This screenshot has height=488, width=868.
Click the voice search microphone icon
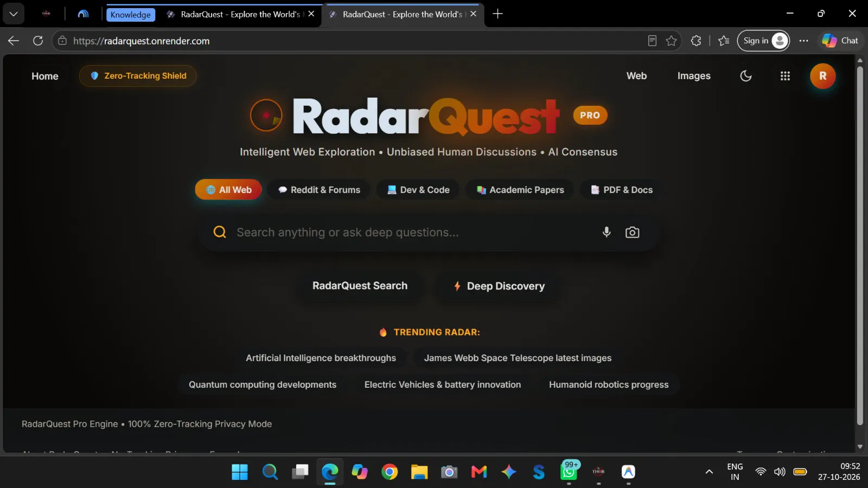[x=607, y=232]
